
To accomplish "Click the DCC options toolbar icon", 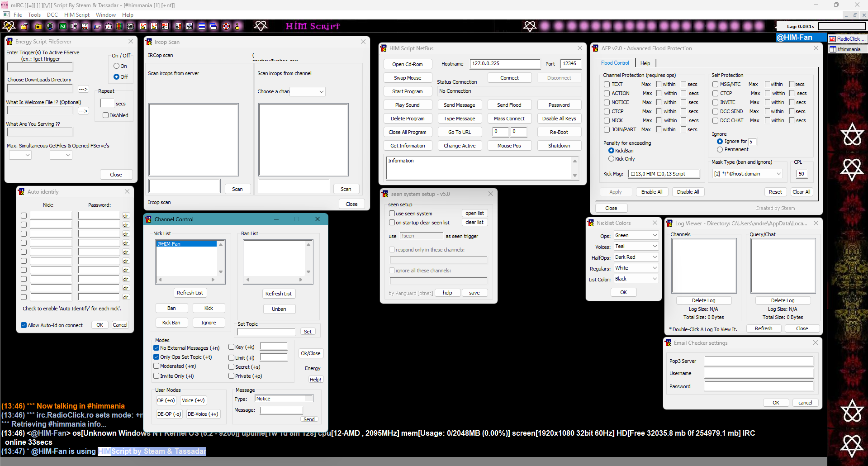I will tap(165, 26).
